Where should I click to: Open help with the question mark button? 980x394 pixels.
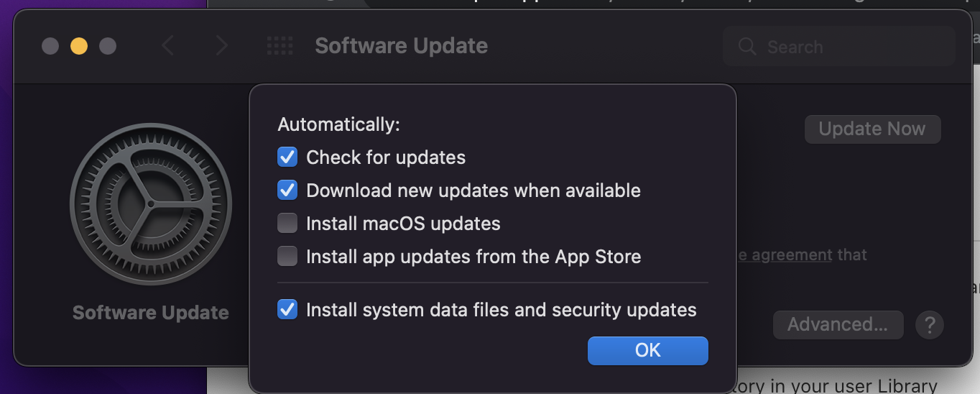click(x=929, y=324)
